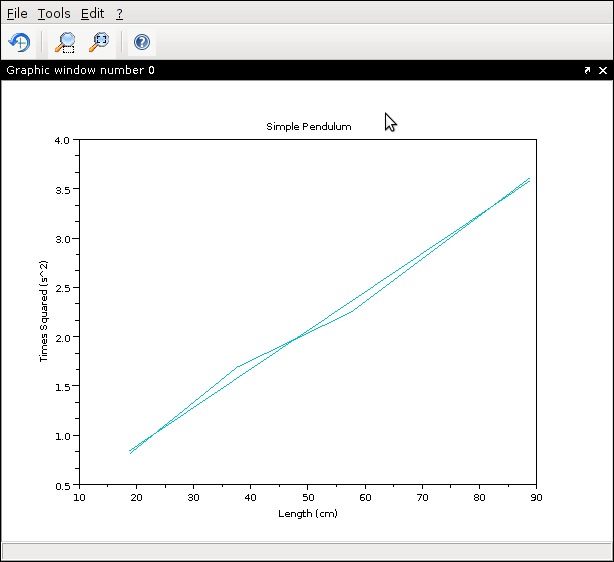This screenshot has width=614, height=562.
Task: Select the 'Length (cm)' x-axis label
Action: [308, 514]
